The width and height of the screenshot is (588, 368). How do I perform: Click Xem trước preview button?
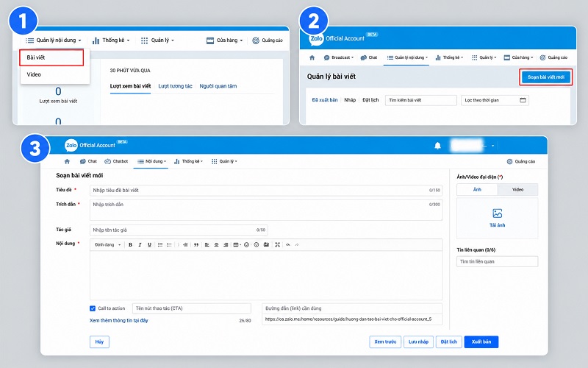385,342
